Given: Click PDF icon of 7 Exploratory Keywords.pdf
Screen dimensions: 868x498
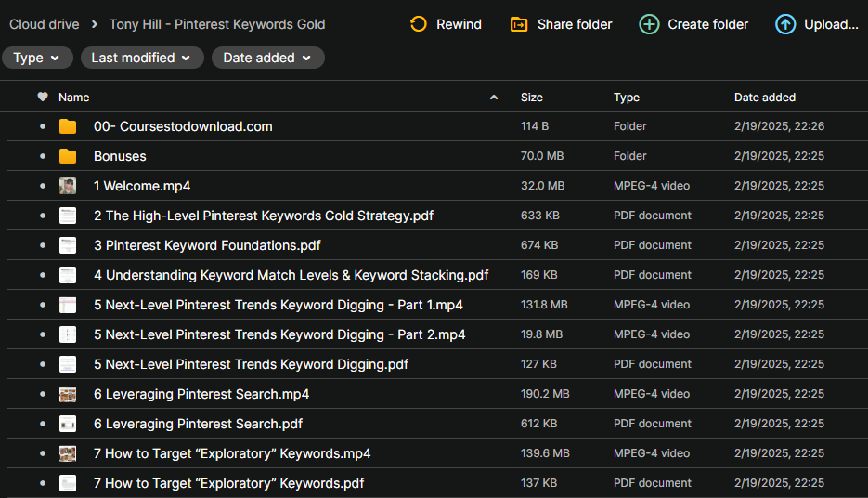Looking at the screenshot, I should (x=68, y=483).
